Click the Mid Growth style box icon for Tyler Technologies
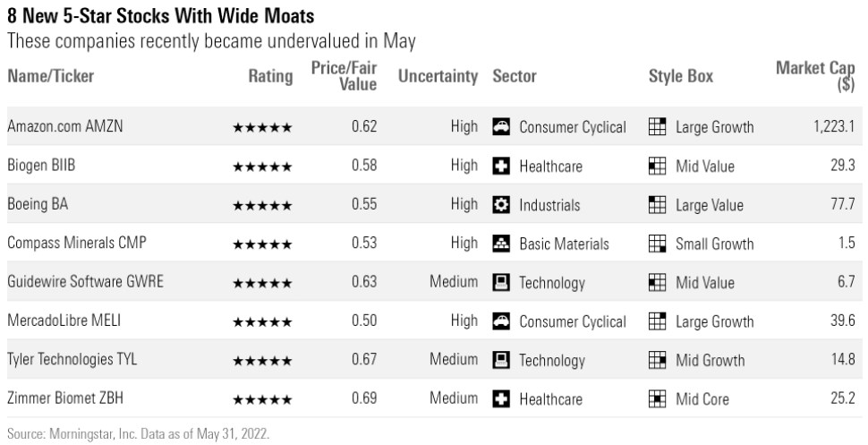868x445 pixels. [657, 361]
